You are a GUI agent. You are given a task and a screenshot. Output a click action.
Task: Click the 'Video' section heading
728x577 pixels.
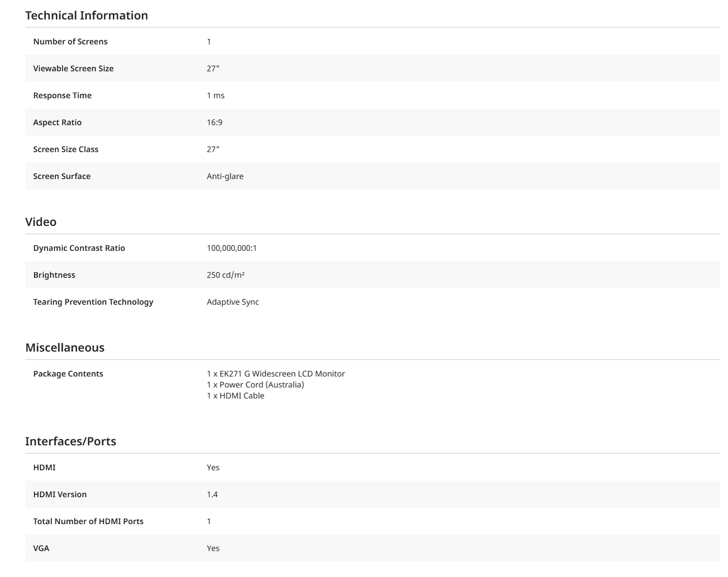(x=41, y=222)
